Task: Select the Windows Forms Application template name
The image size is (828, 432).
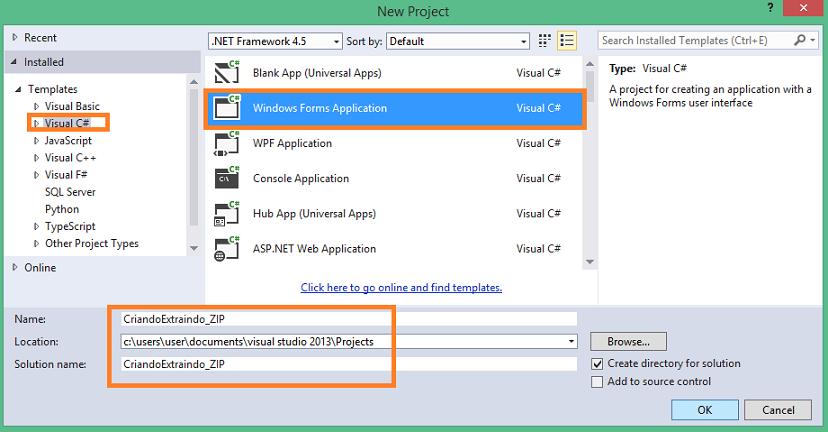Action: pyautogui.click(x=320, y=108)
